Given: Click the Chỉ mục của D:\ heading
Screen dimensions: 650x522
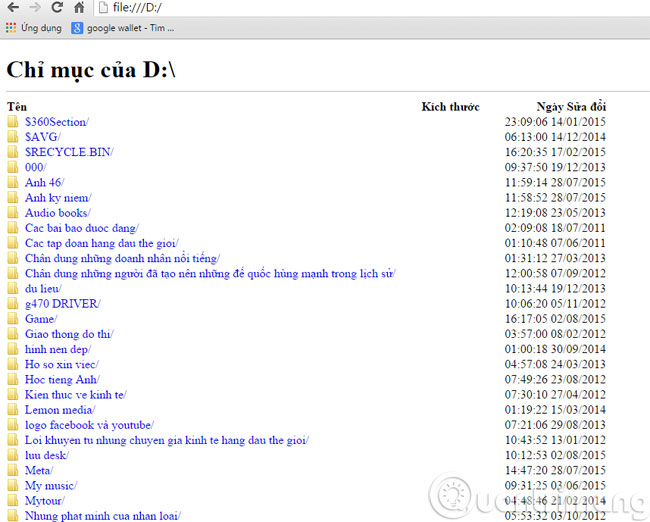Looking at the screenshot, I should pyautogui.click(x=91, y=70).
